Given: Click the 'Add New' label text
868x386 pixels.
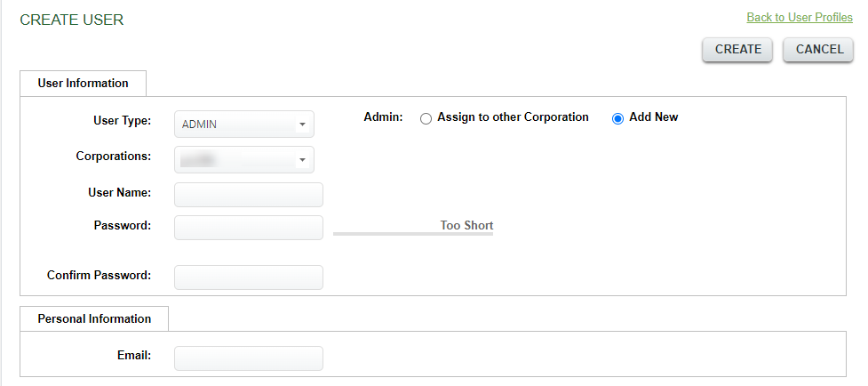Looking at the screenshot, I should click(x=653, y=117).
